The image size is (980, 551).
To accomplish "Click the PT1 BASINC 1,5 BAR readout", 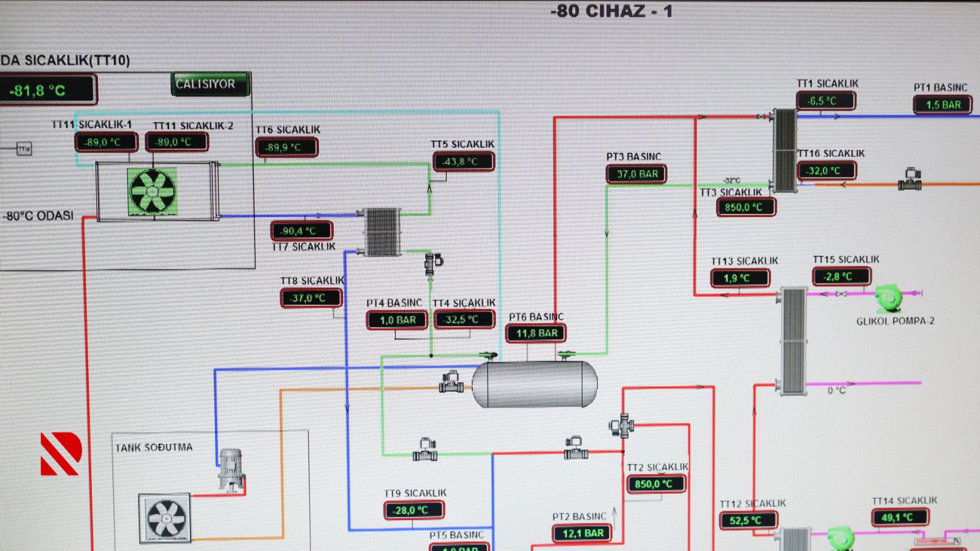I will (x=942, y=105).
